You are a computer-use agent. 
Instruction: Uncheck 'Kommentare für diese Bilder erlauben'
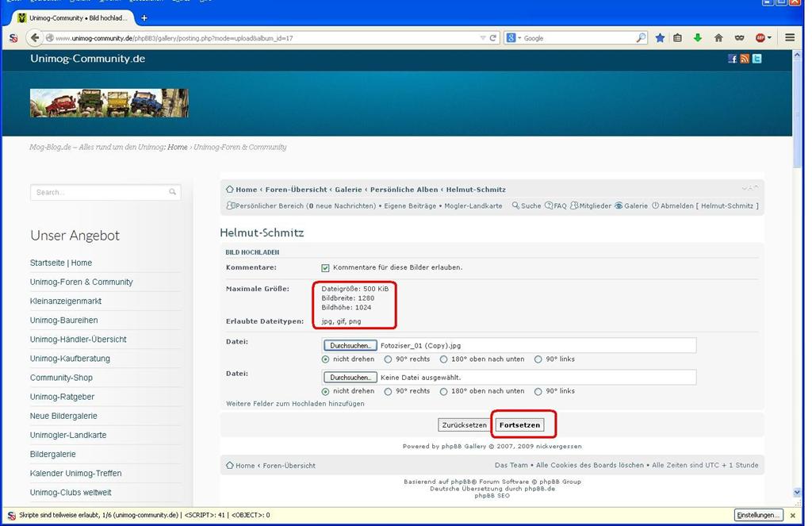click(x=326, y=268)
